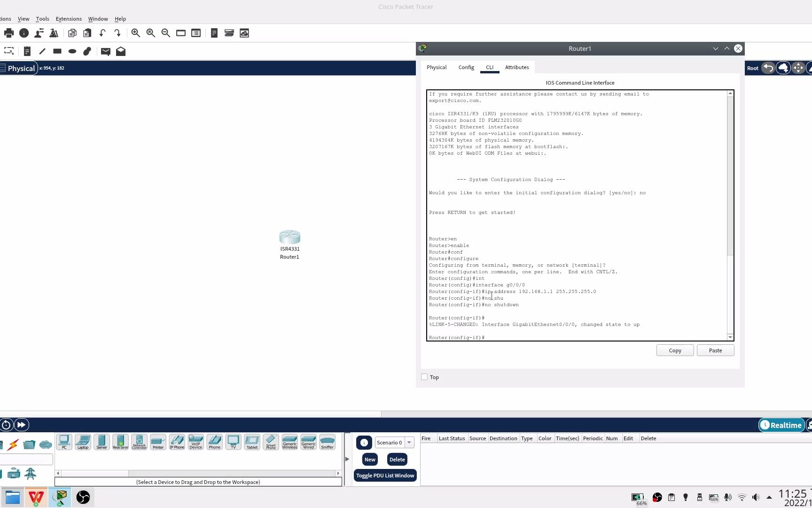Click the Fast Forward Time button
The width and height of the screenshot is (812, 508).
coord(22,425)
